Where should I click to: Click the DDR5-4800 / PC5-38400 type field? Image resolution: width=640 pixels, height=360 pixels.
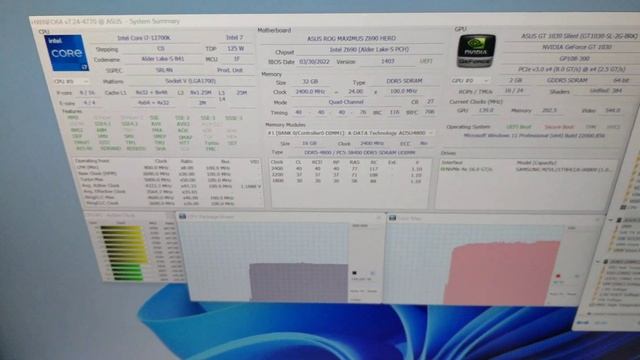pos(359,153)
